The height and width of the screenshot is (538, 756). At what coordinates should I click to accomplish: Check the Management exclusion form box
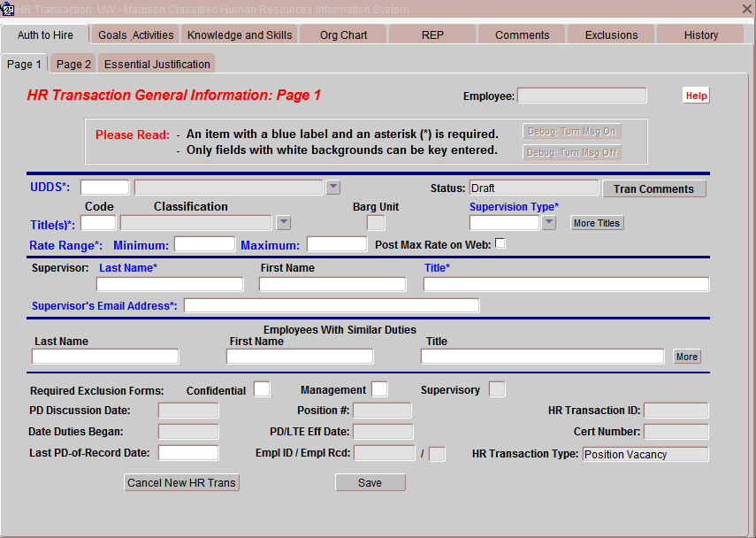[379, 389]
